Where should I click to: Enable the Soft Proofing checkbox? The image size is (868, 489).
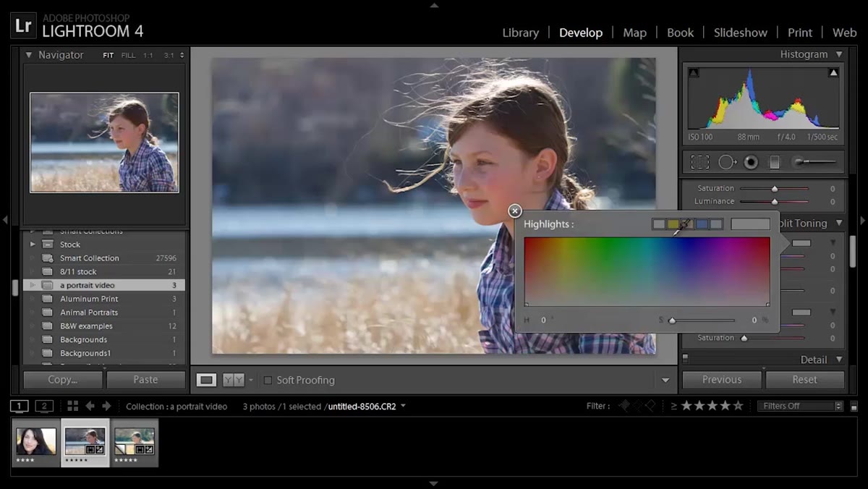268,380
